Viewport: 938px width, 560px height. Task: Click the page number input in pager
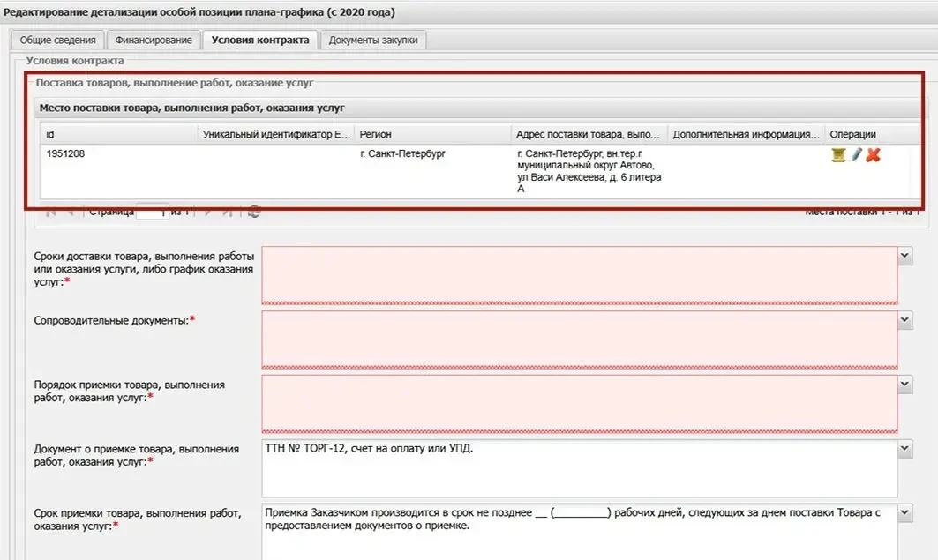coord(152,213)
